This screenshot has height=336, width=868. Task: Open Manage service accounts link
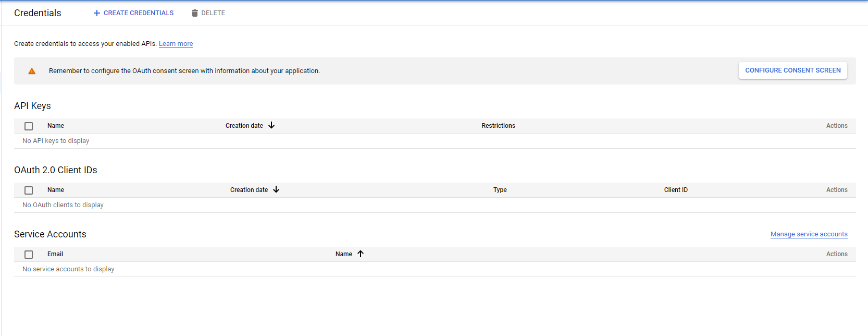[809, 234]
